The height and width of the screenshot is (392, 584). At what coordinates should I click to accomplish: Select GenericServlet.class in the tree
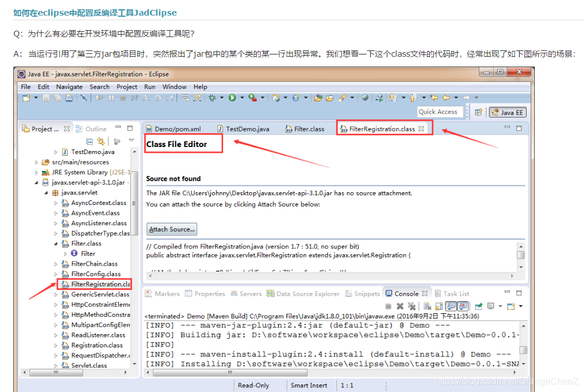[100, 294]
